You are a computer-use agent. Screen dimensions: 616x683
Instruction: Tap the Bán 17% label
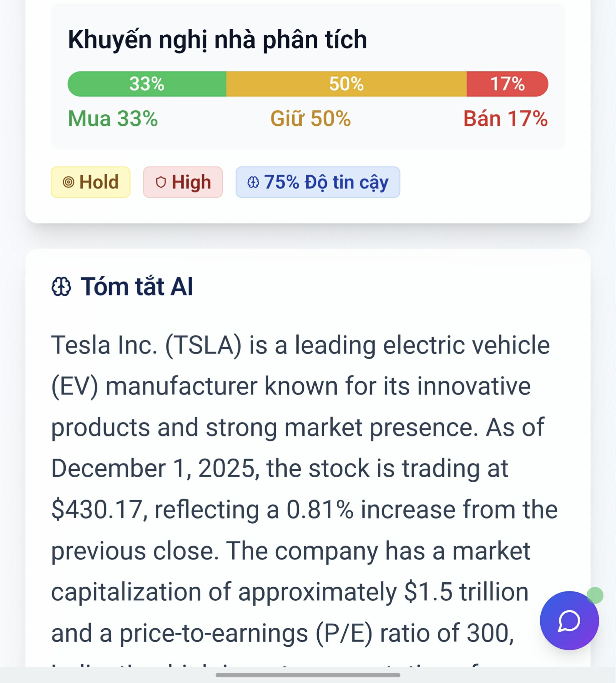click(x=505, y=119)
